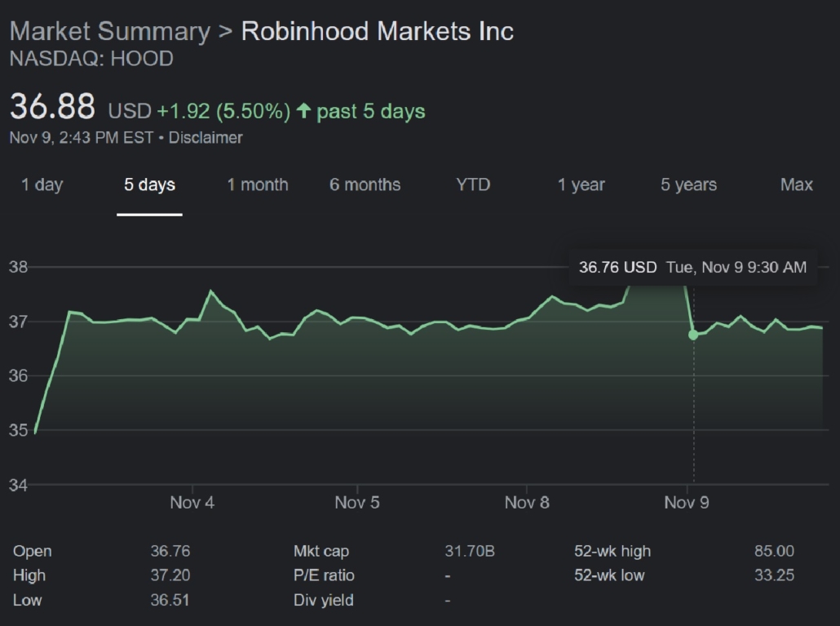Click the Open label in stats
Image resolution: width=840 pixels, height=626 pixels.
click(32, 551)
